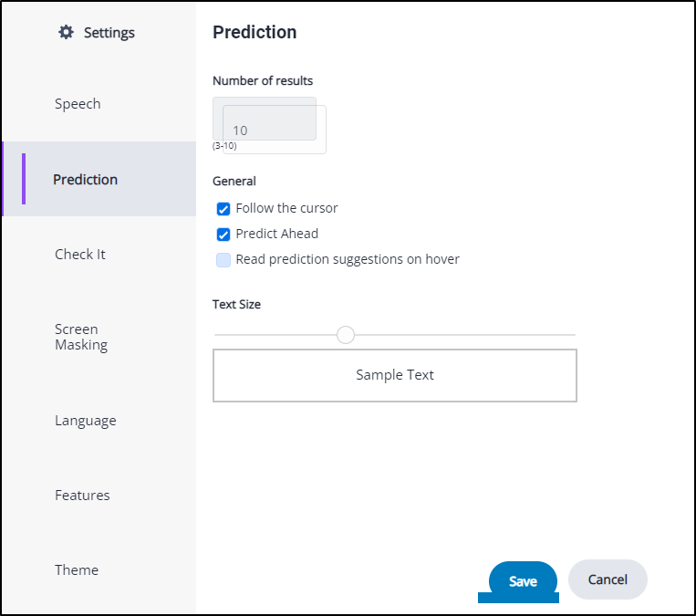The height and width of the screenshot is (616, 696).
Task: Click the Sample Text preview box
Action: (395, 375)
